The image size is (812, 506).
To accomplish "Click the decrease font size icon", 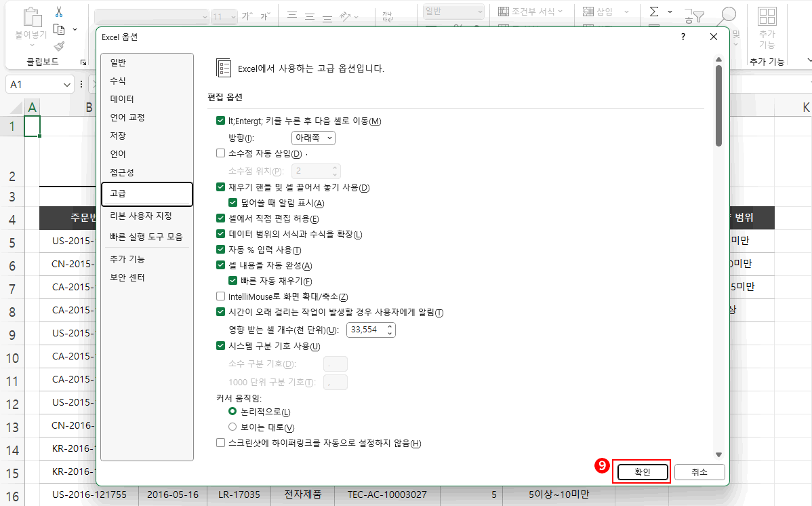I will (x=265, y=16).
